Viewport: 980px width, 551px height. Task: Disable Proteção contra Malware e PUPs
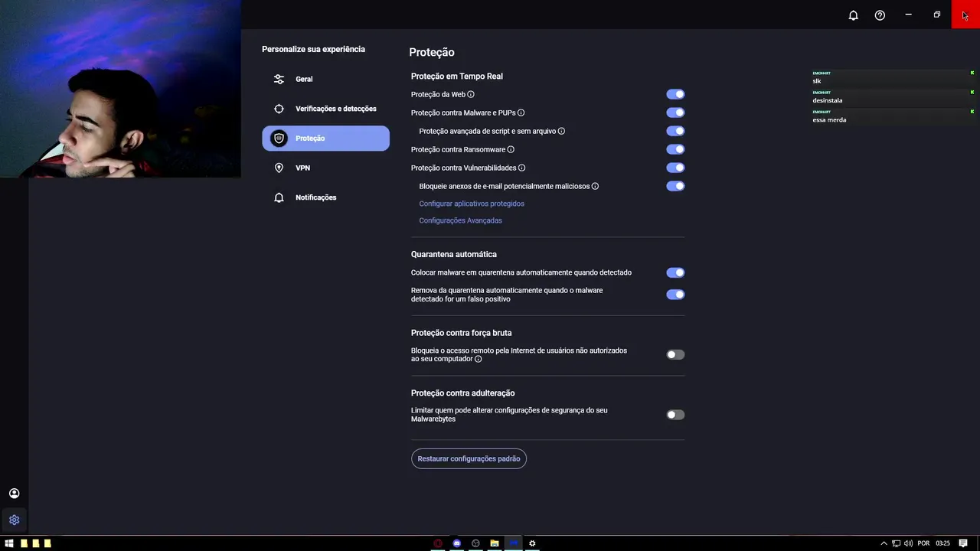pos(675,112)
